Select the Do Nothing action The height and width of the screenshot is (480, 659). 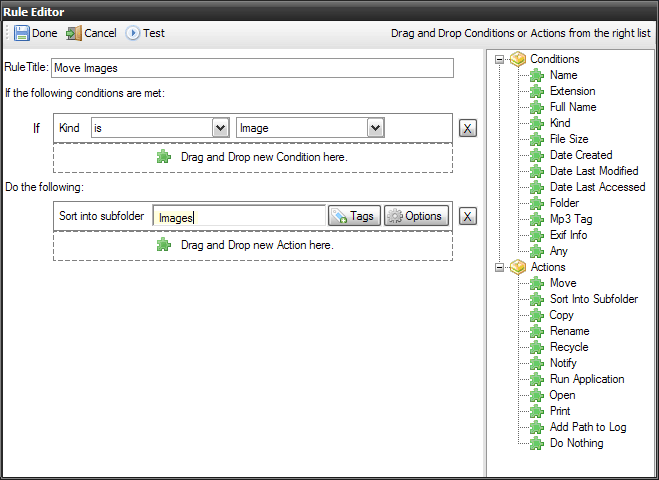click(x=577, y=443)
